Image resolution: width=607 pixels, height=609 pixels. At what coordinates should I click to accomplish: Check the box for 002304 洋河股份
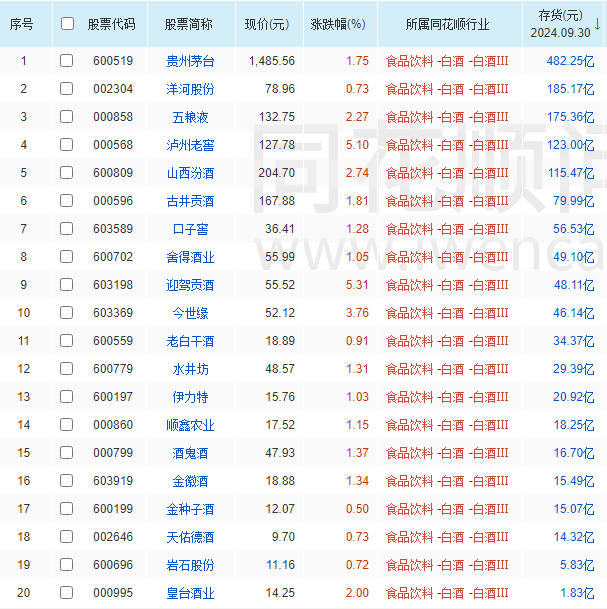coord(66,89)
